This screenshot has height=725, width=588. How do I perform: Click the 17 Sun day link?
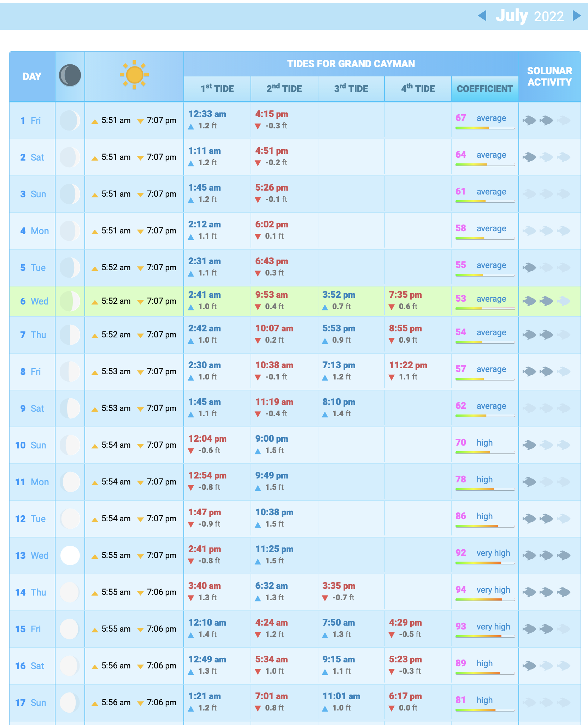pyautogui.click(x=30, y=703)
